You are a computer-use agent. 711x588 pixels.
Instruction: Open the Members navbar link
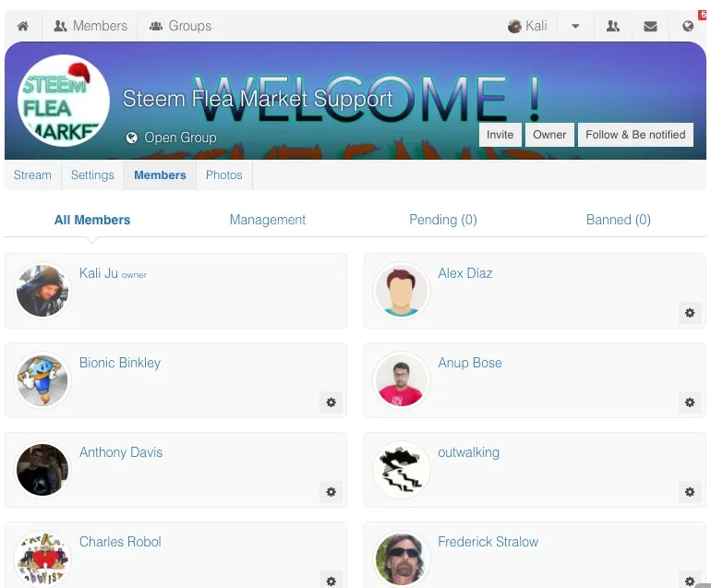pyautogui.click(x=90, y=26)
